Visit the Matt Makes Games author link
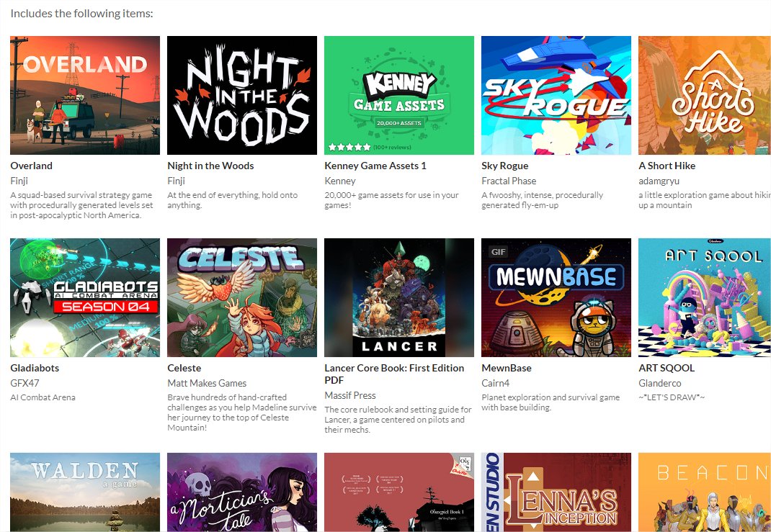This screenshot has height=532, width=771. point(207,383)
